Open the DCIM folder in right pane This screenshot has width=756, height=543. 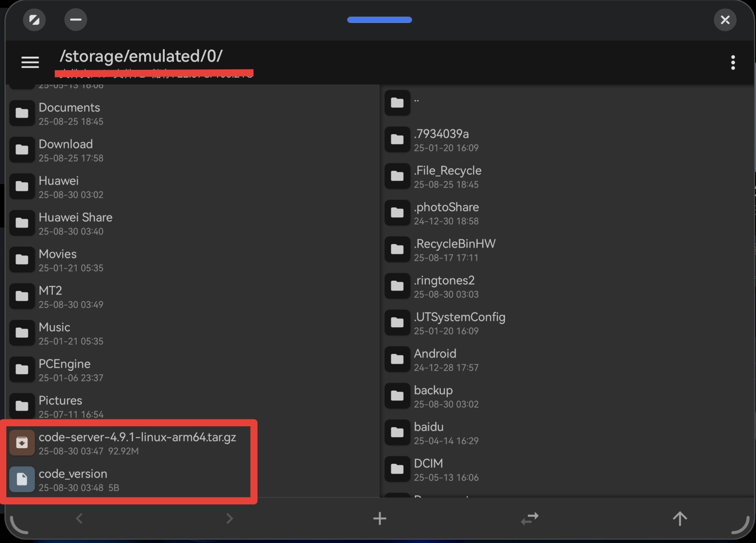coord(568,469)
